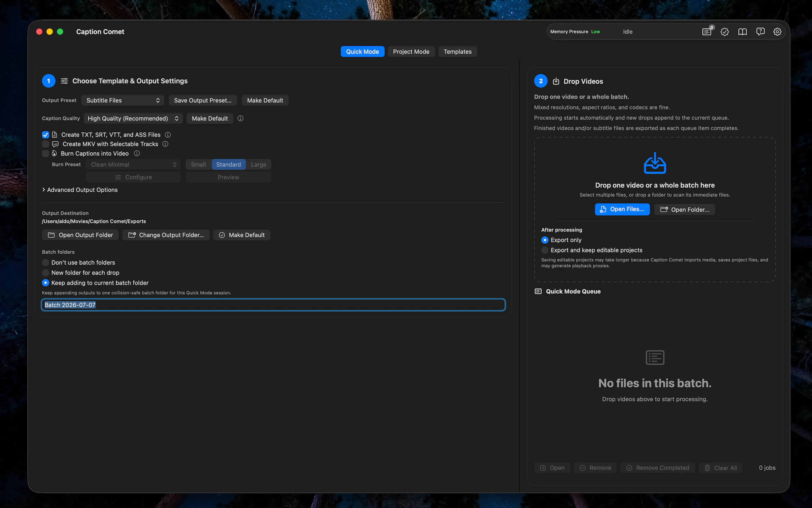Image resolution: width=812 pixels, height=508 pixels.
Task: Click Make Default next to Output Preset
Action: click(265, 100)
